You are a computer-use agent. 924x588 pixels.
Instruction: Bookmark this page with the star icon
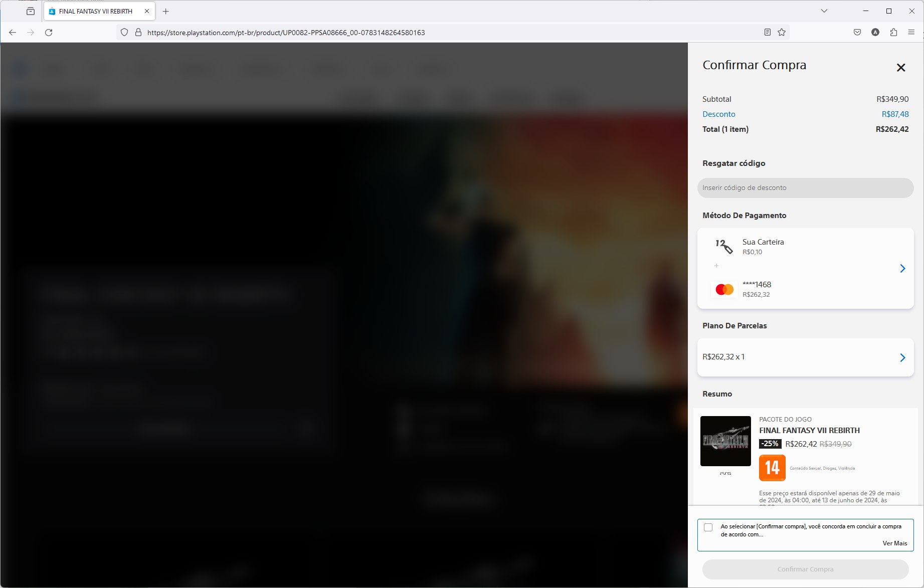781,33
